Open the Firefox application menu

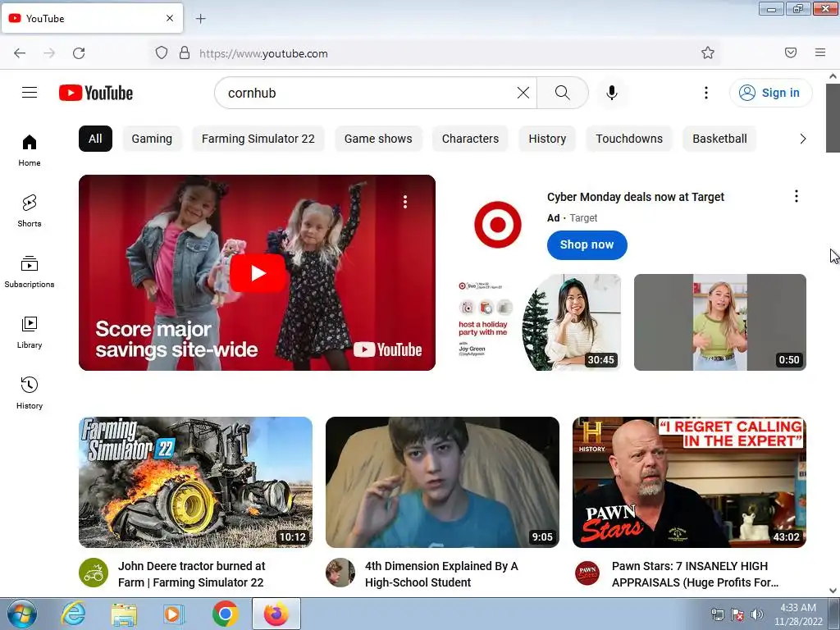820,52
